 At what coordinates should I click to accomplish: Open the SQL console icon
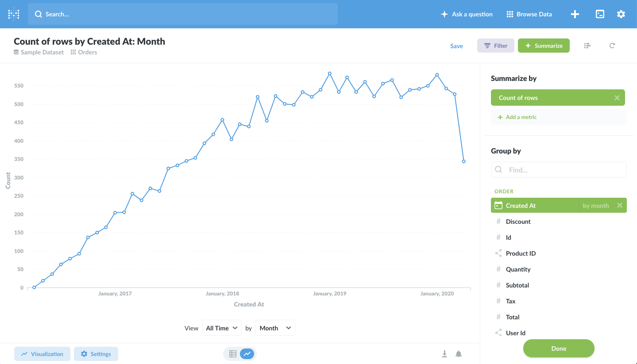pyautogui.click(x=600, y=14)
